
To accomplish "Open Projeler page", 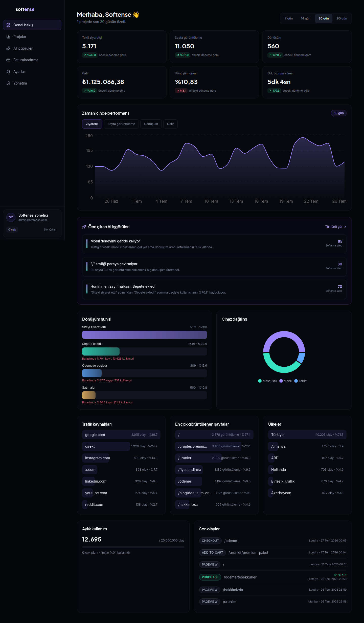I will click(32, 37).
